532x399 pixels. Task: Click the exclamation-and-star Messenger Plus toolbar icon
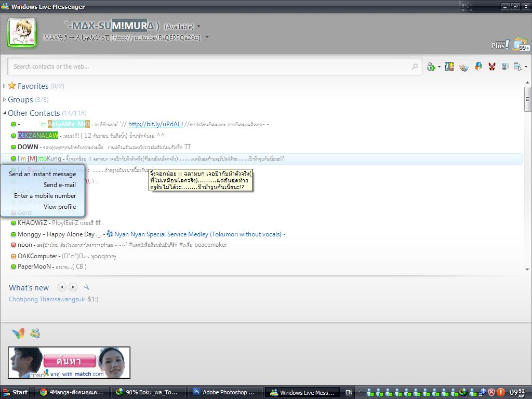tap(449, 66)
